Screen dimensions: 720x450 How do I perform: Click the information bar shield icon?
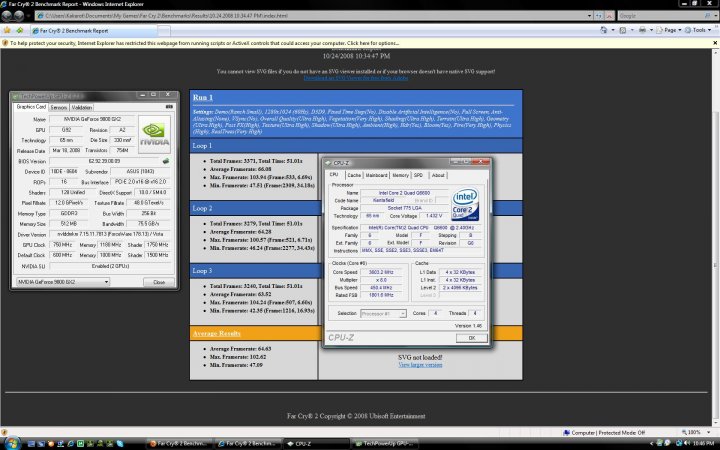[x=5, y=43]
